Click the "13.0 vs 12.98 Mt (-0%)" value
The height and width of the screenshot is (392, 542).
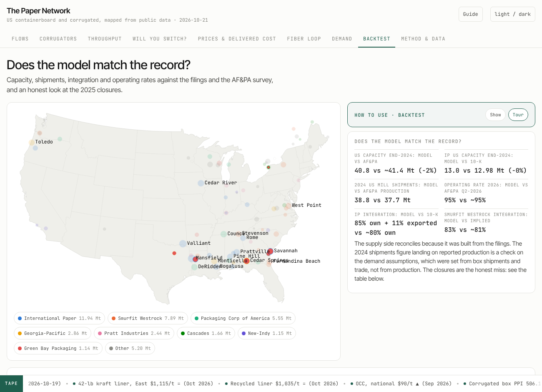(x=485, y=171)
